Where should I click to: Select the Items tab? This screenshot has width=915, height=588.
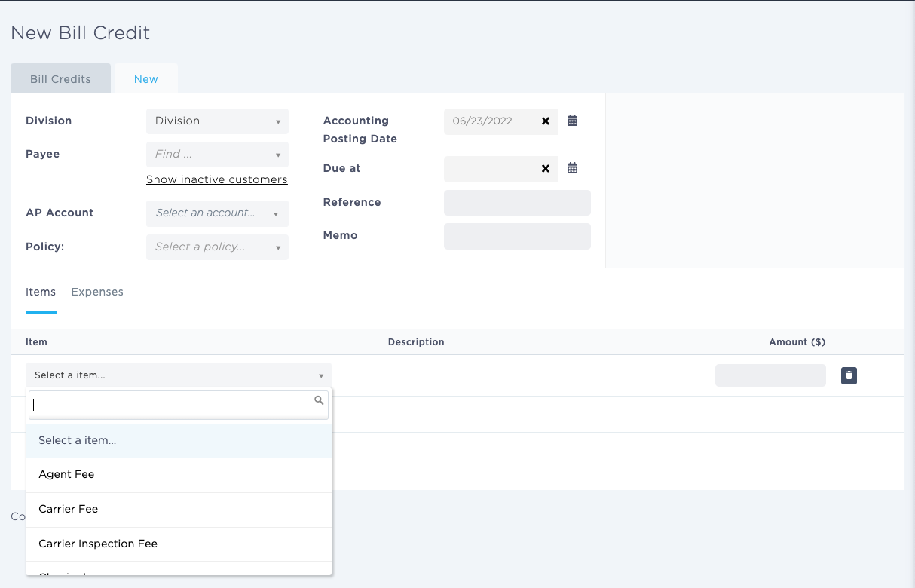click(41, 292)
